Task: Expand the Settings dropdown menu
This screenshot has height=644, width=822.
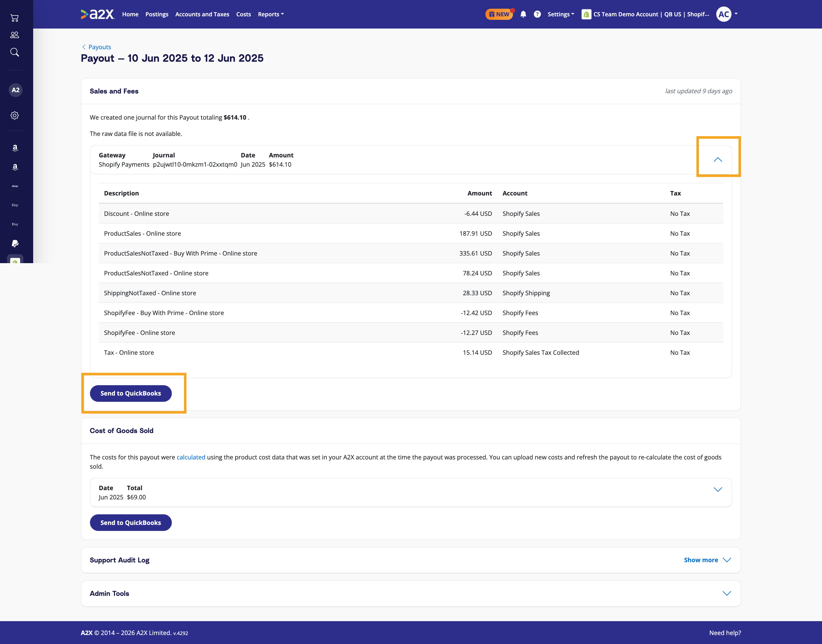Action: 561,14
